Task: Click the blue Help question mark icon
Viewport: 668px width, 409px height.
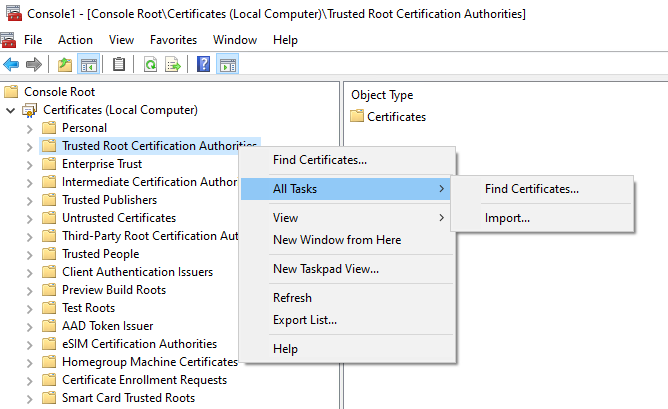Action: point(203,65)
